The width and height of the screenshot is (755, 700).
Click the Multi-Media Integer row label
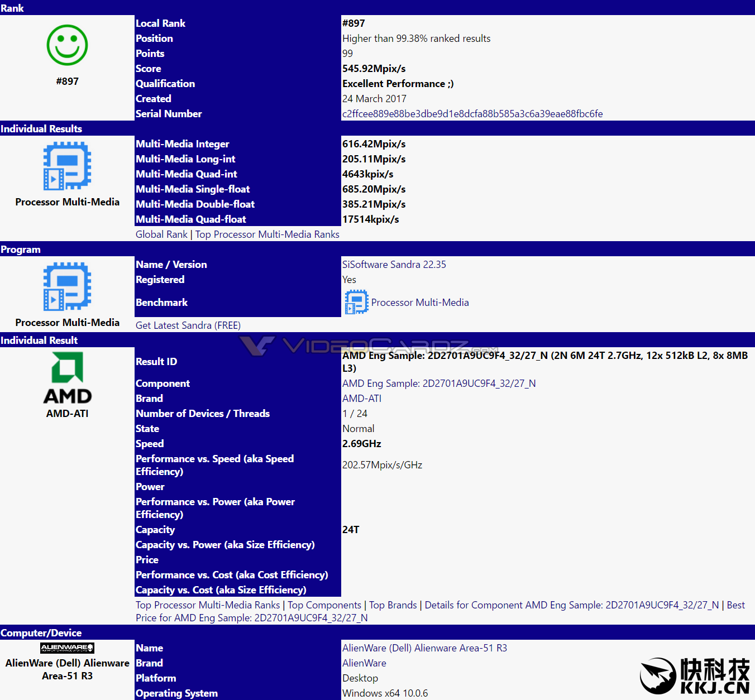pos(183,144)
